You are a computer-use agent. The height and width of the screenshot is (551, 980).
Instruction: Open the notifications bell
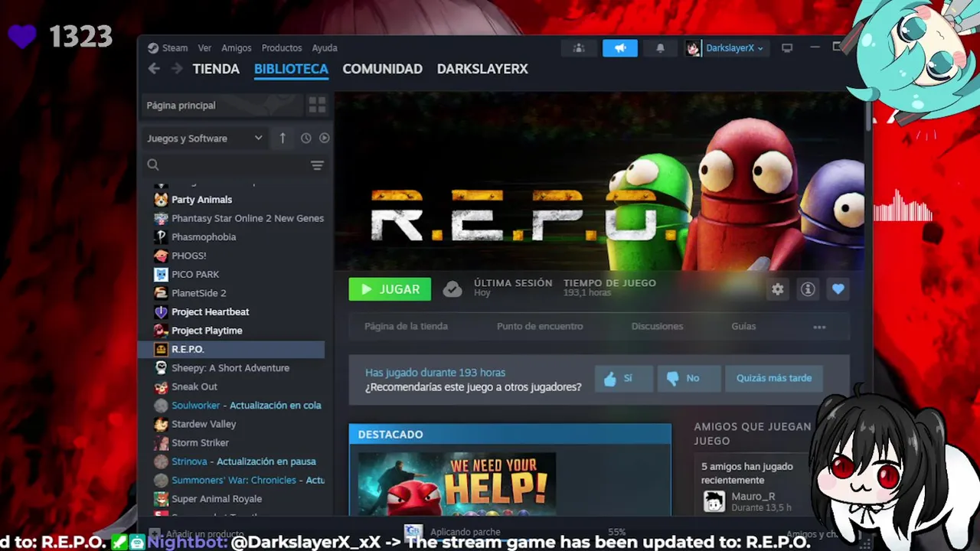(x=660, y=48)
